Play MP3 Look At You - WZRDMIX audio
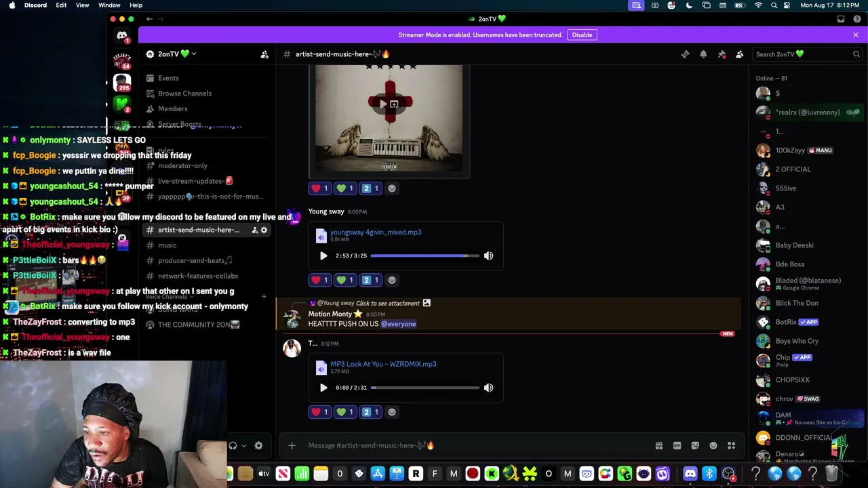This screenshot has height=488, width=868. (x=323, y=388)
